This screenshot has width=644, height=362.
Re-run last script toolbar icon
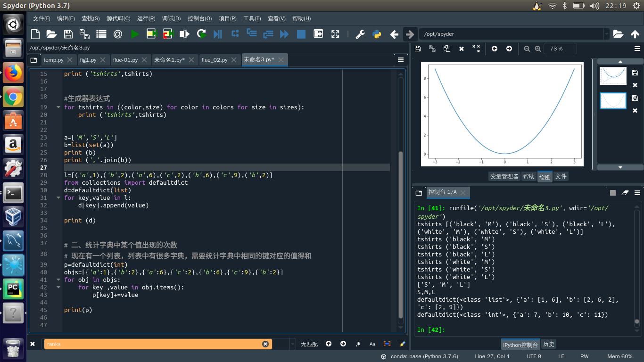201,34
